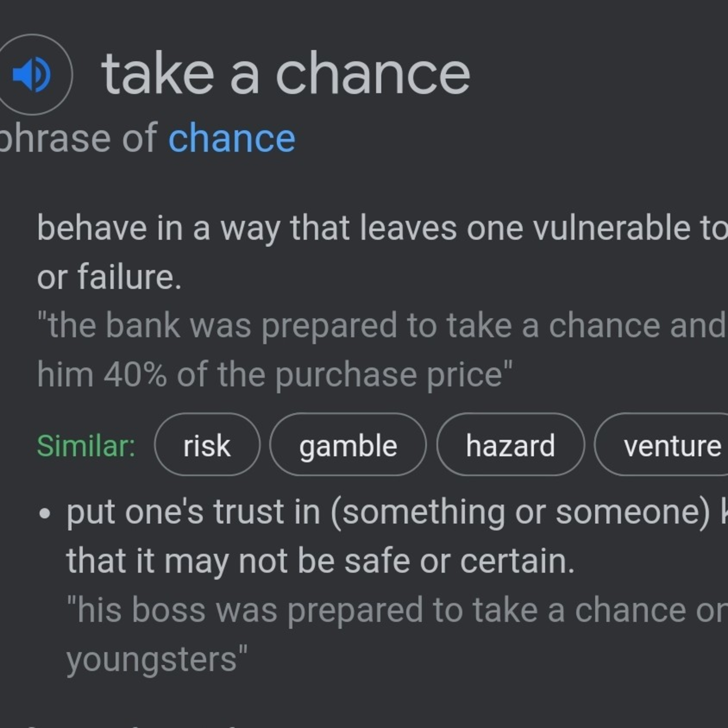728x728 pixels.
Task: Click 'that it may not be safe' line
Action: (320, 561)
